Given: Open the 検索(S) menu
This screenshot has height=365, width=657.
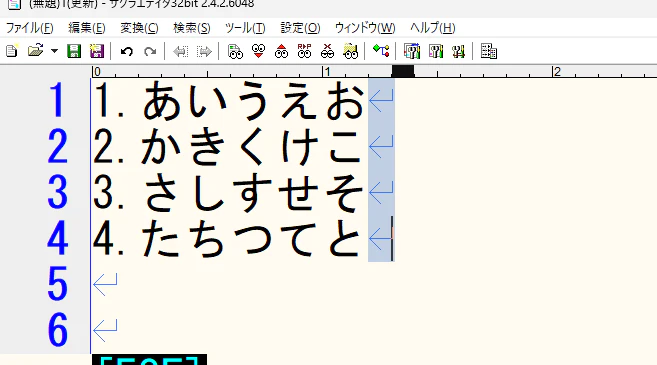Looking at the screenshot, I should coord(191,28).
